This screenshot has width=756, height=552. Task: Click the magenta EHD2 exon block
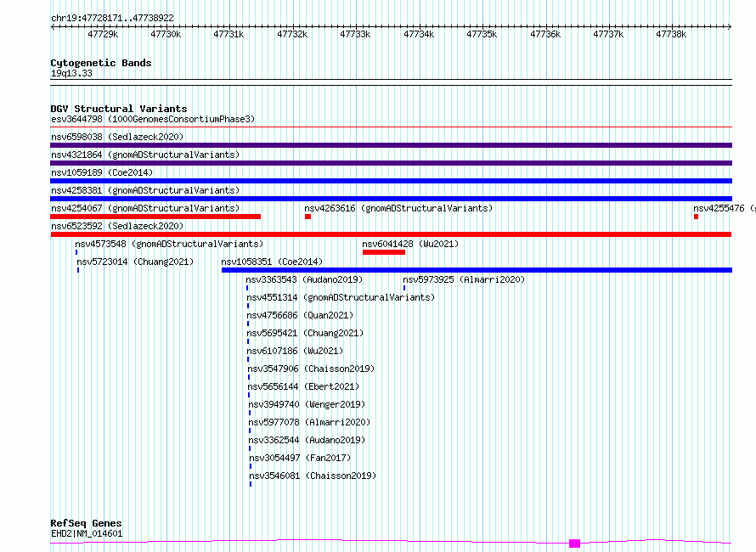574,544
